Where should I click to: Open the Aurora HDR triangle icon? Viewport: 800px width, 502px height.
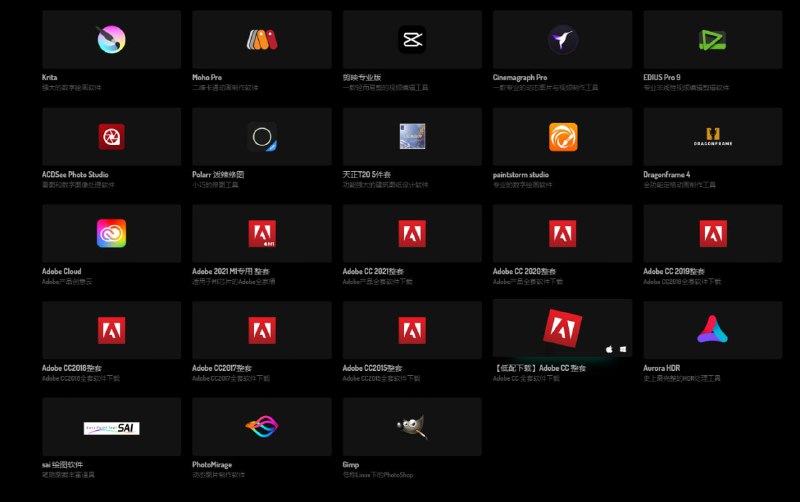[x=712, y=330]
